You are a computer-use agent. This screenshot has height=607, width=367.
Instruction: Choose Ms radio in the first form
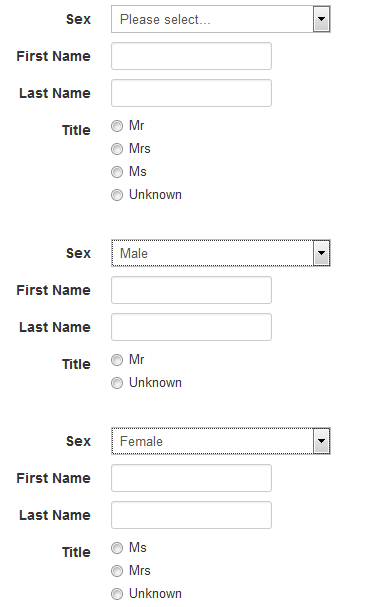click(117, 172)
